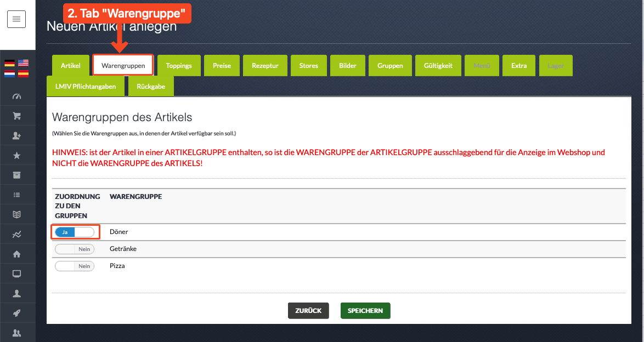Go to the Preise tab
This screenshot has width=644, height=342.
[222, 66]
